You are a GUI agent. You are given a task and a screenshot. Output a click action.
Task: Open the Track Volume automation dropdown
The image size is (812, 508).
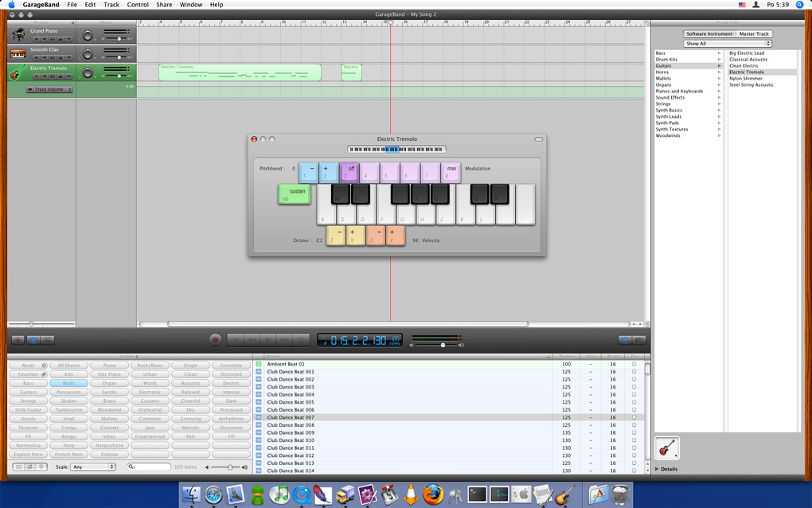pos(49,89)
